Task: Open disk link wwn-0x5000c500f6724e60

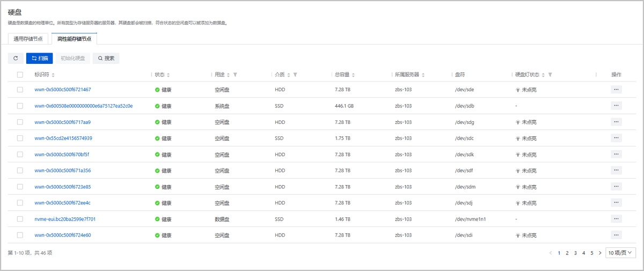Action: click(x=62, y=235)
